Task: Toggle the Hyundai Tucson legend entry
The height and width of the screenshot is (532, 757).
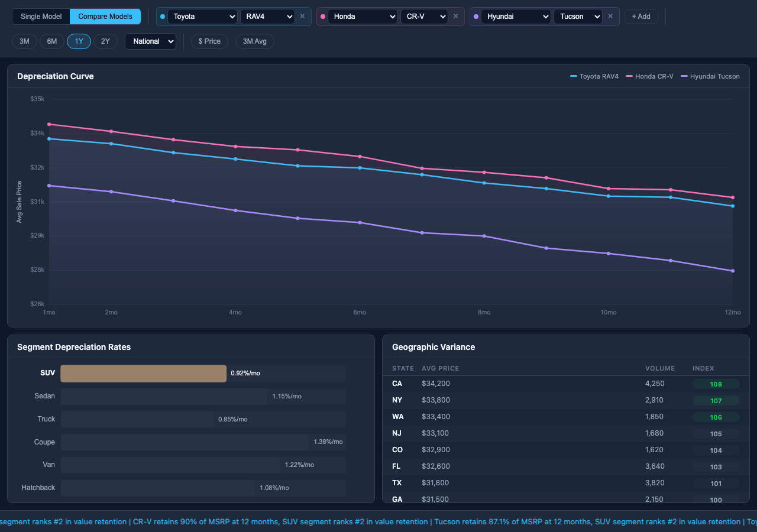Action: click(x=710, y=76)
